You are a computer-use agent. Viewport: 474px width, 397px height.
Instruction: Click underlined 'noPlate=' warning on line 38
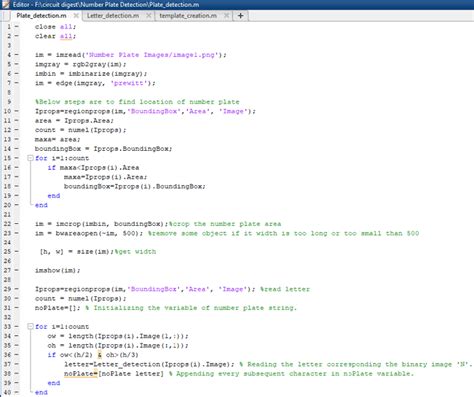tap(80, 374)
